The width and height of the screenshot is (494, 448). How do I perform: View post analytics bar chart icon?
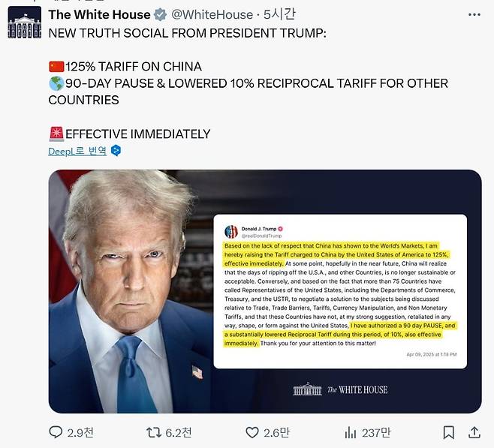tap(351, 432)
